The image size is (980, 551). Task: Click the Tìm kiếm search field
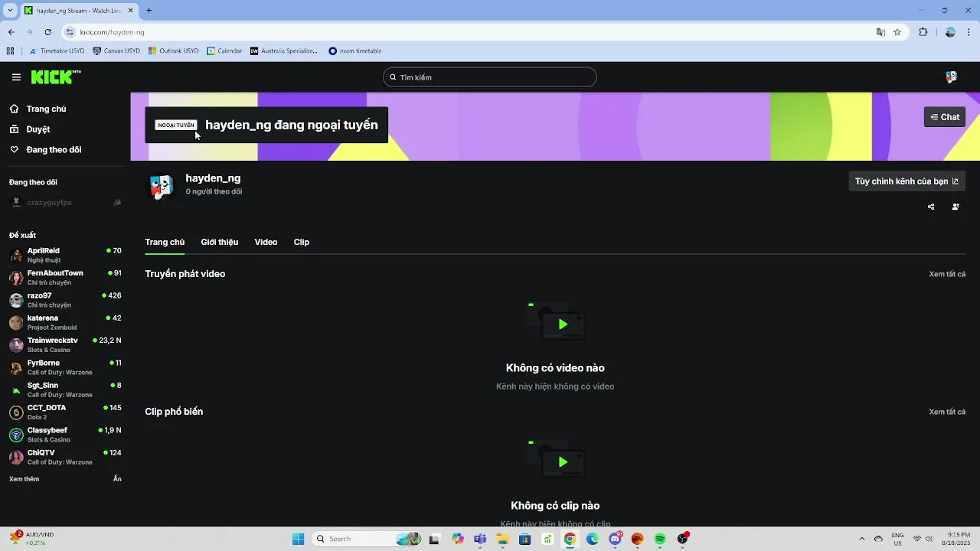point(490,77)
